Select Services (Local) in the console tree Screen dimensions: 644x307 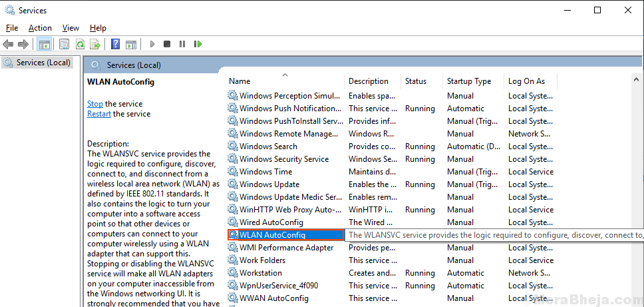click(37, 63)
